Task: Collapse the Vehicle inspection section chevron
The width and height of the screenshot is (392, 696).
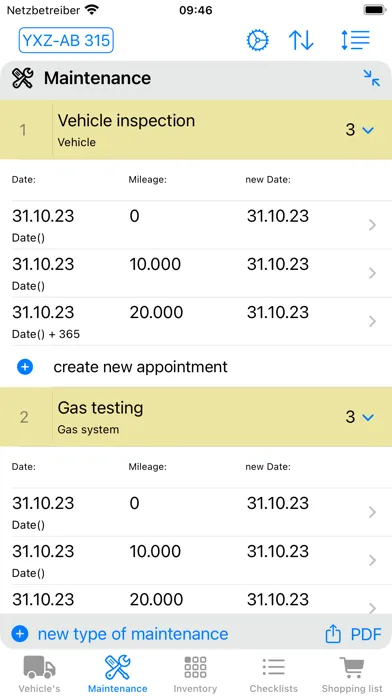Action: click(x=368, y=130)
